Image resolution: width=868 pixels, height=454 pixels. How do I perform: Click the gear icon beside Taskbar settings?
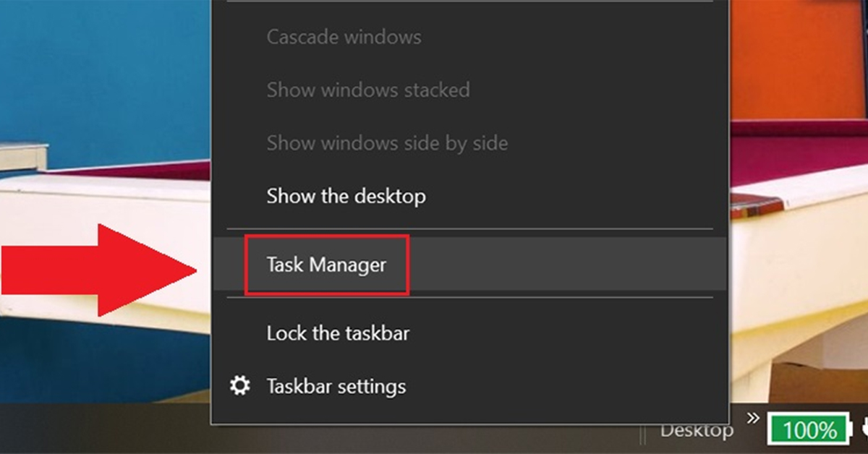tap(239, 385)
